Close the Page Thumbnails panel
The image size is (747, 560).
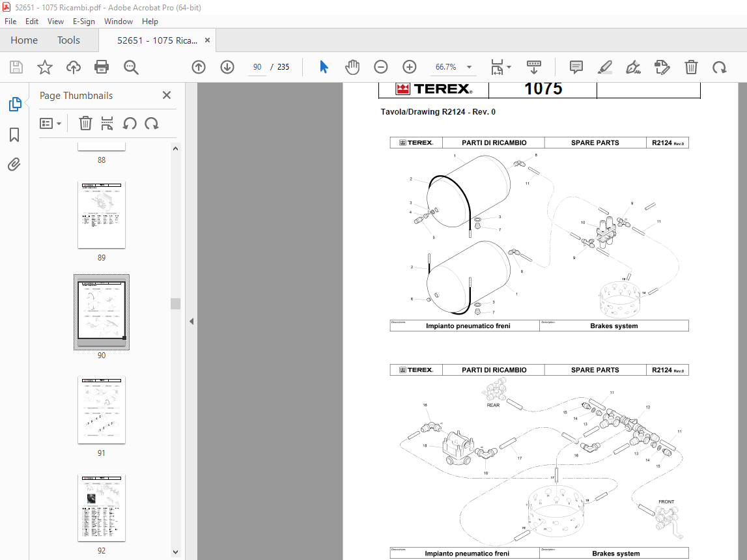pyautogui.click(x=167, y=95)
